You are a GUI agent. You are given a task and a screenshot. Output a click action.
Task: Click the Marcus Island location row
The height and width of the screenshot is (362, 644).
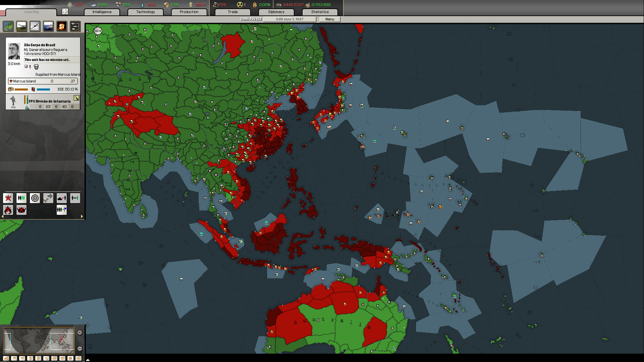[43, 81]
